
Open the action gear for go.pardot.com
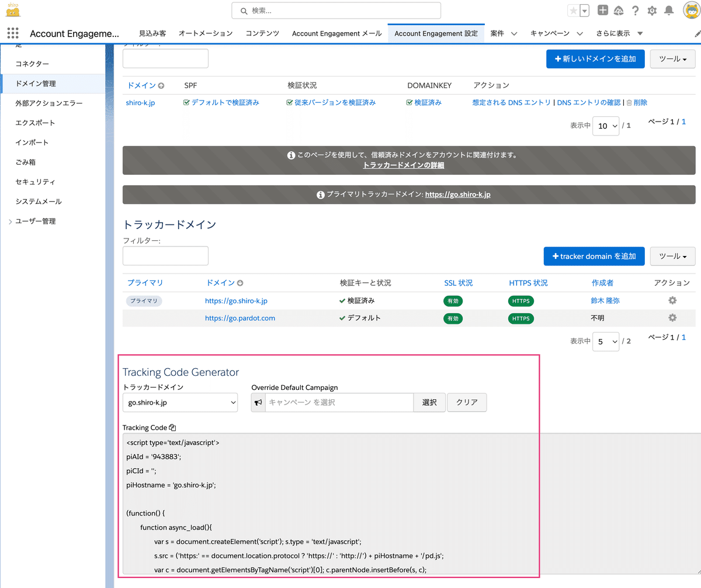point(672,317)
